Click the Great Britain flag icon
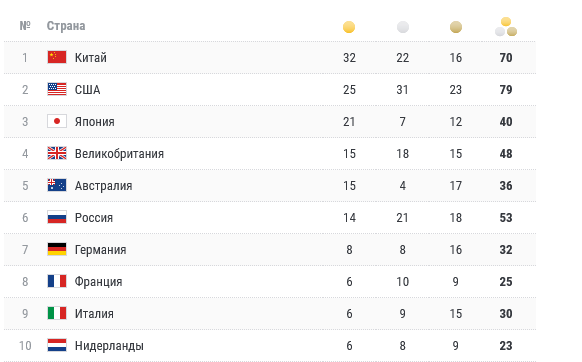This screenshot has height=362, width=582. (x=57, y=153)
